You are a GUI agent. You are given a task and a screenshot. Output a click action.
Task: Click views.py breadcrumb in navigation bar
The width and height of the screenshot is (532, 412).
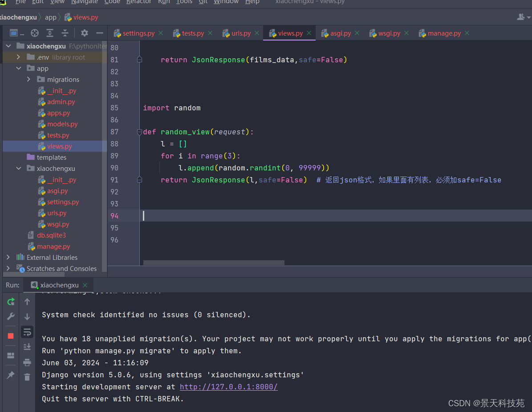pos(81,17)
